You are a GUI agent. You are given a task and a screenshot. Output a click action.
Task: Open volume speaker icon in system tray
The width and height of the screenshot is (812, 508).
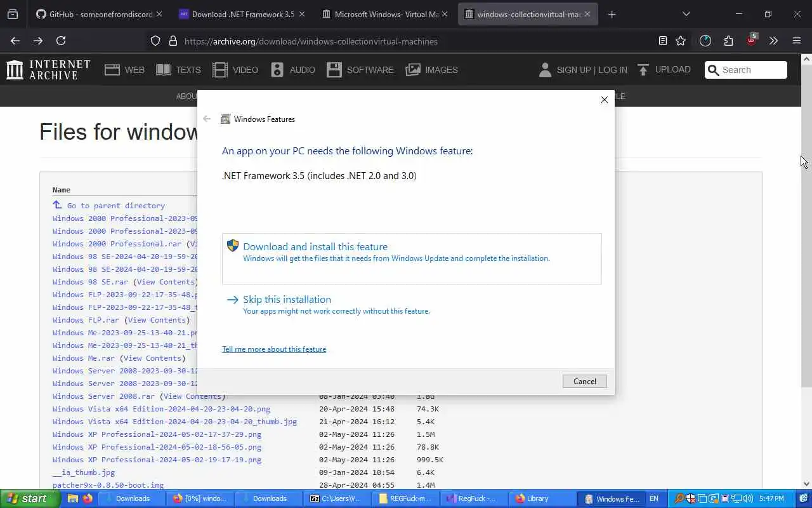tap(748, 498)
